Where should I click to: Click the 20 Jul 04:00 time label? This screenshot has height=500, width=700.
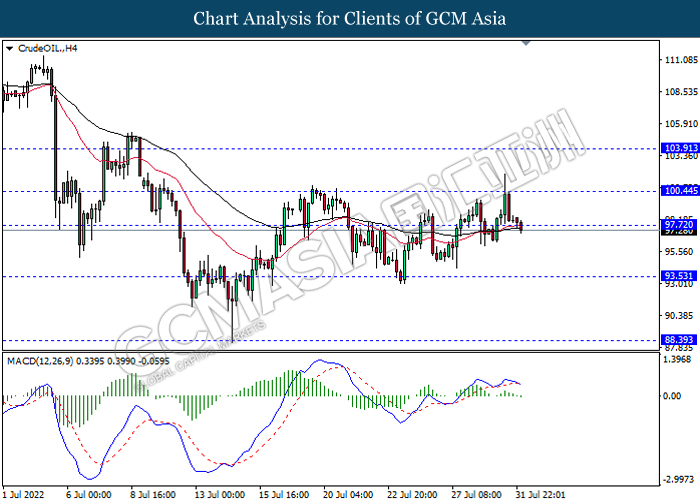348,495
